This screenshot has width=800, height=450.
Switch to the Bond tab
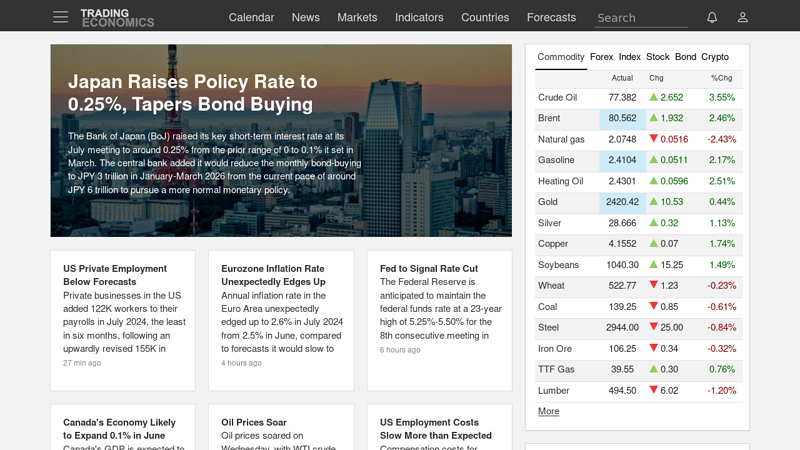[685, 57]
